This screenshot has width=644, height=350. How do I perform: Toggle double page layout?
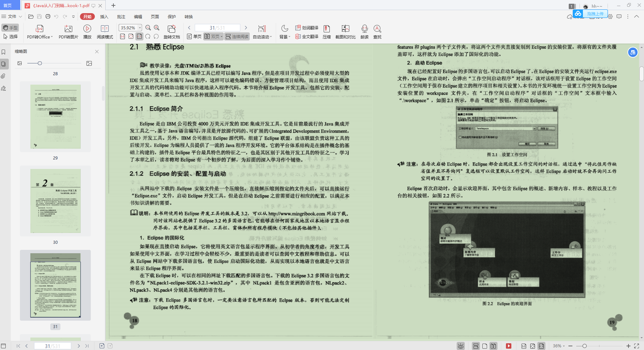click(212, 36)
